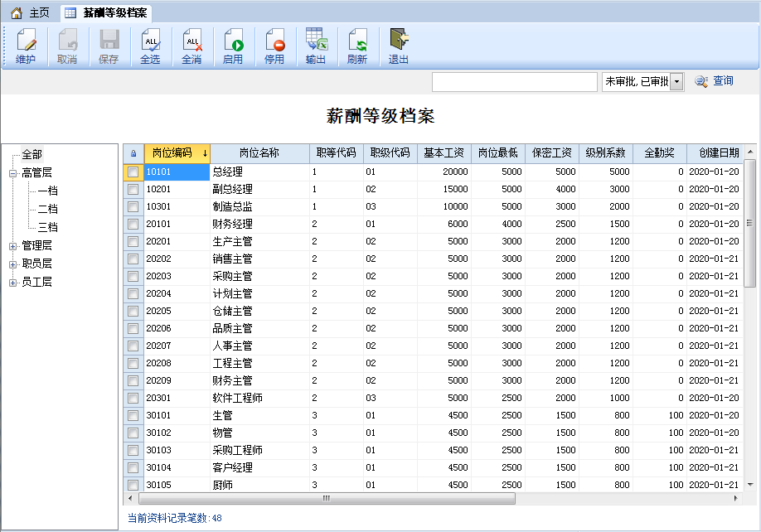Click the 启用 enable icon
The height and width of the screenshot is (532, 761).
tap(233, 46)
